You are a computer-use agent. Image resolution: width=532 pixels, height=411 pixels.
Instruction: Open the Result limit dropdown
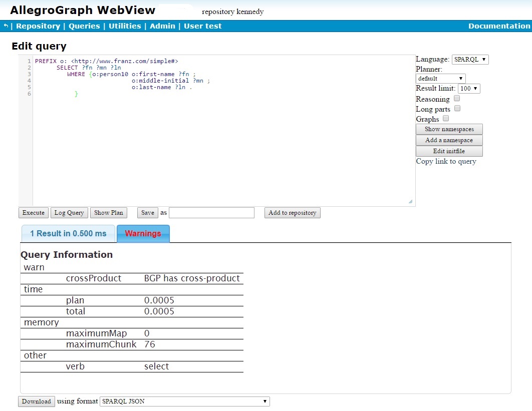(x=469, y=89)
